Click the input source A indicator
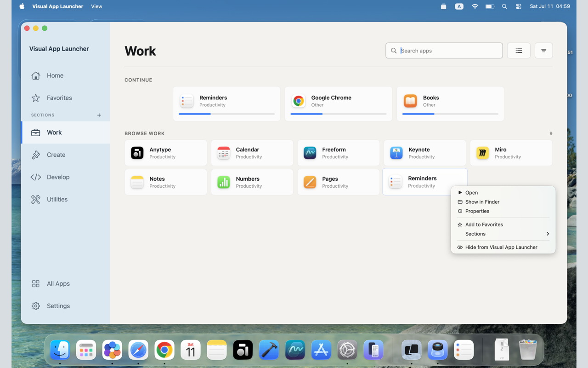588x368 pixels. click(x=459, y=6)
